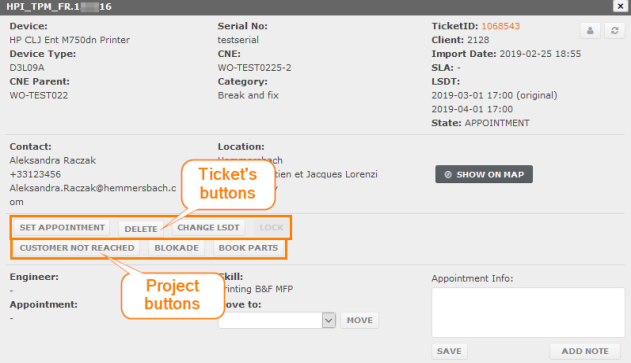
Task: Click the Move to combo box field
Action: (277, 320)
